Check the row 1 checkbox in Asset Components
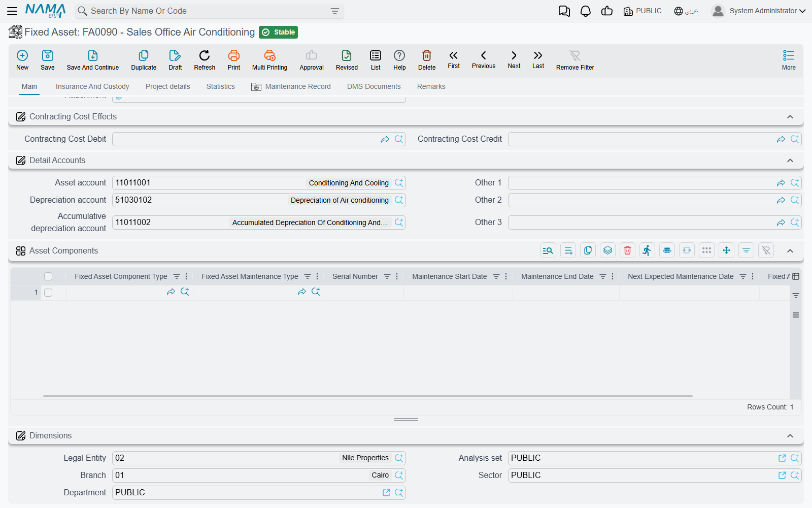Image resolution: width=812 pixels, height=508 pixels. coord(48,293)
